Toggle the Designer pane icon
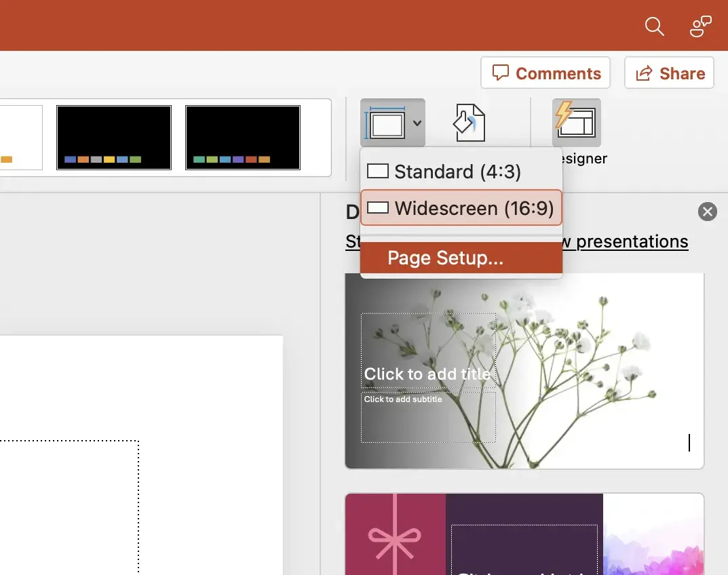 click(576, 123)
